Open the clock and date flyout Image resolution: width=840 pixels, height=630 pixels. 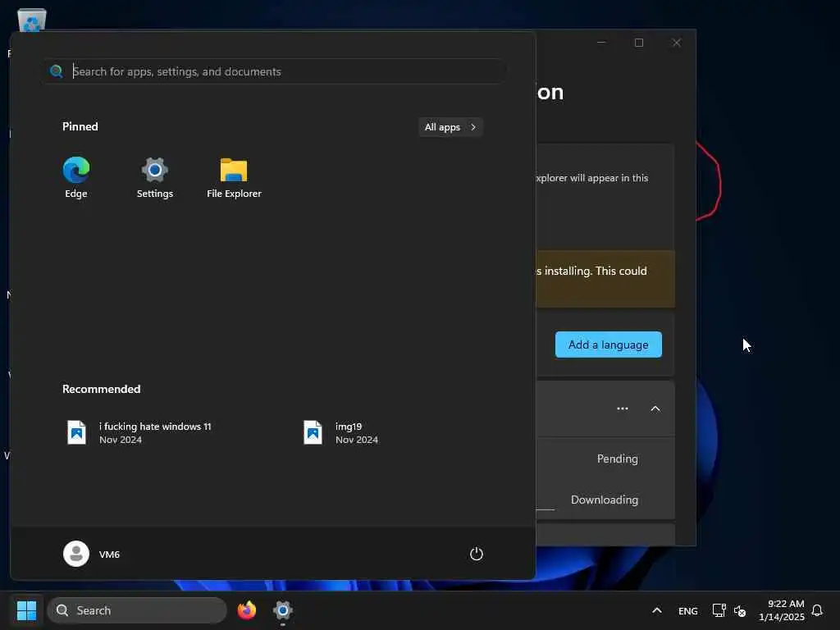pyautogui.click(x=782, y=610)
